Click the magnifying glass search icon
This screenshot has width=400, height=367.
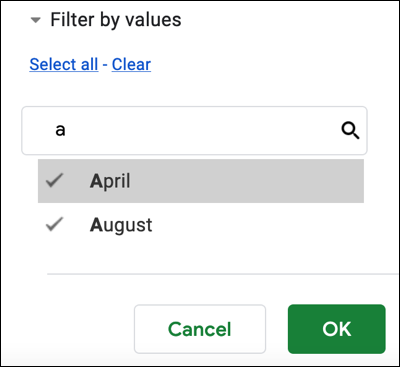click(350, 130)
